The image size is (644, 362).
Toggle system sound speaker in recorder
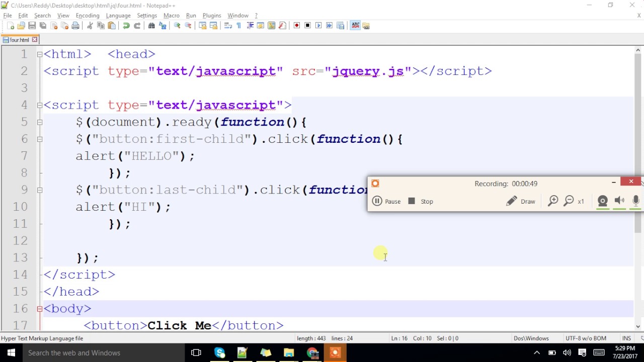(619, 201)
